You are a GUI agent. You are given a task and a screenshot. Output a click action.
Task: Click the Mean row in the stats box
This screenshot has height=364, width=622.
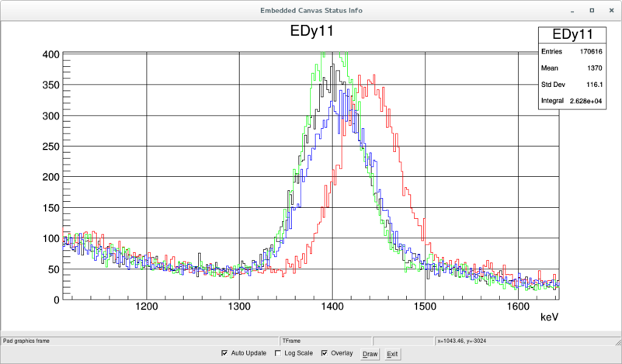[x=572, y=68]
